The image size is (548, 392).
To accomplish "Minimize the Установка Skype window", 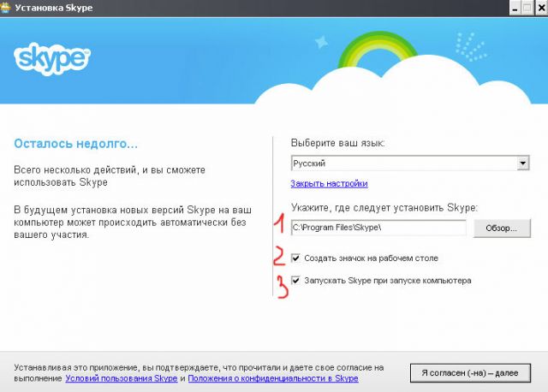I will 515,8.
